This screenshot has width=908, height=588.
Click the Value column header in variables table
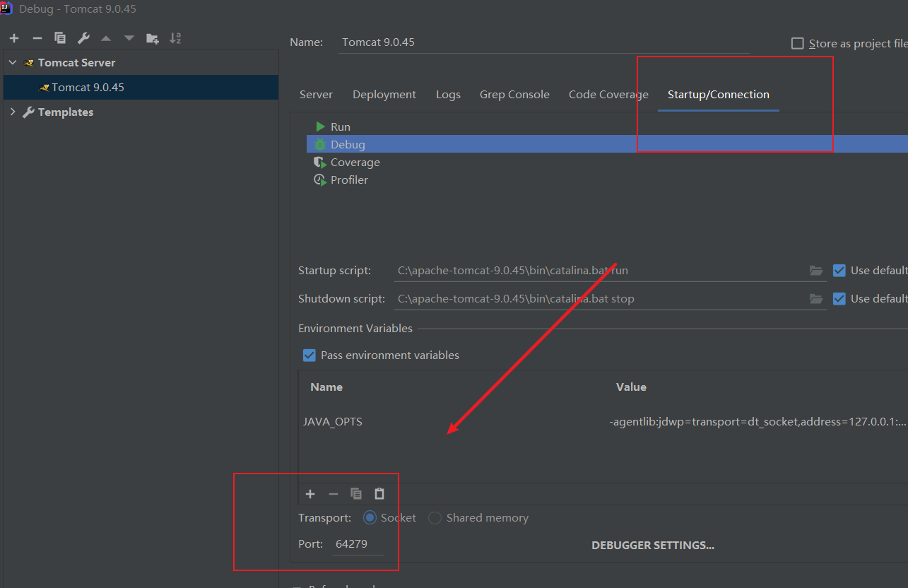[x=631, y=387]
